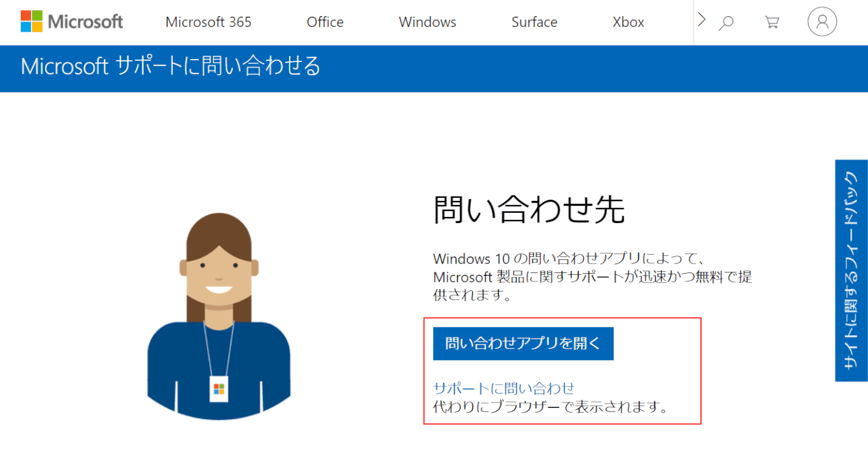
Task: Open the Windows menu item
Action: [x=427, y=23]
